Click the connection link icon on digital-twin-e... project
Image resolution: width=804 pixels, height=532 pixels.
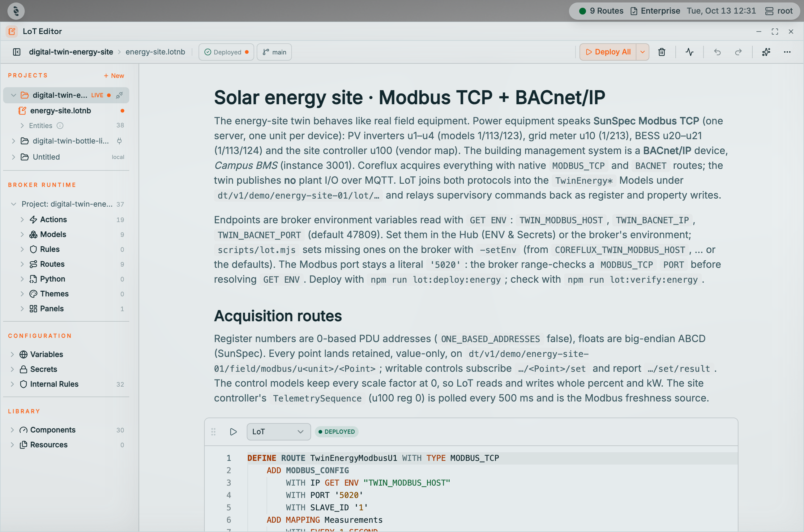(x=119, y=95)
